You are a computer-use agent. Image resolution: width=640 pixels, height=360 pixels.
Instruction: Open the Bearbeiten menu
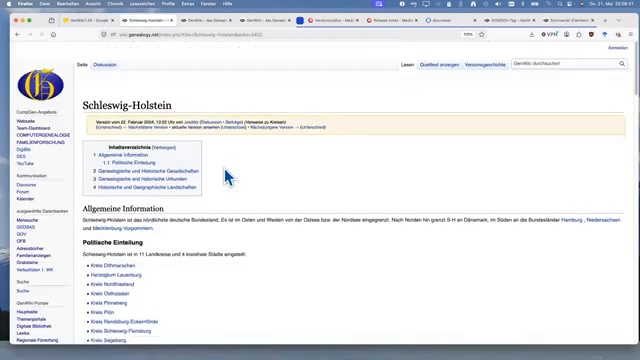68,4
